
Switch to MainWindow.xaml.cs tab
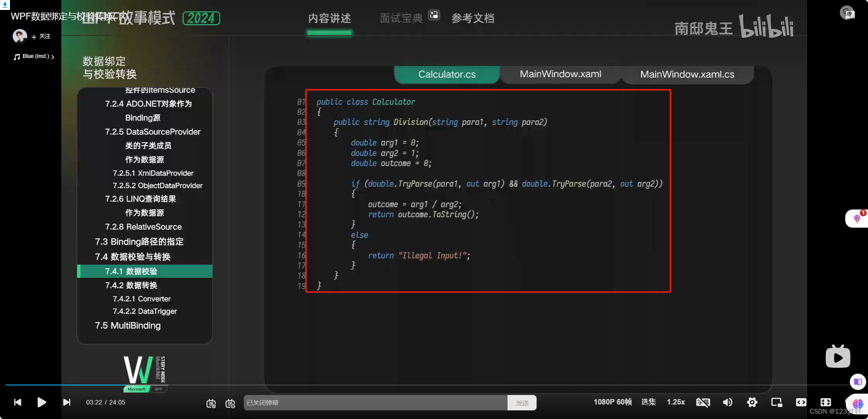pyautogui.click(x=687, y=74)
